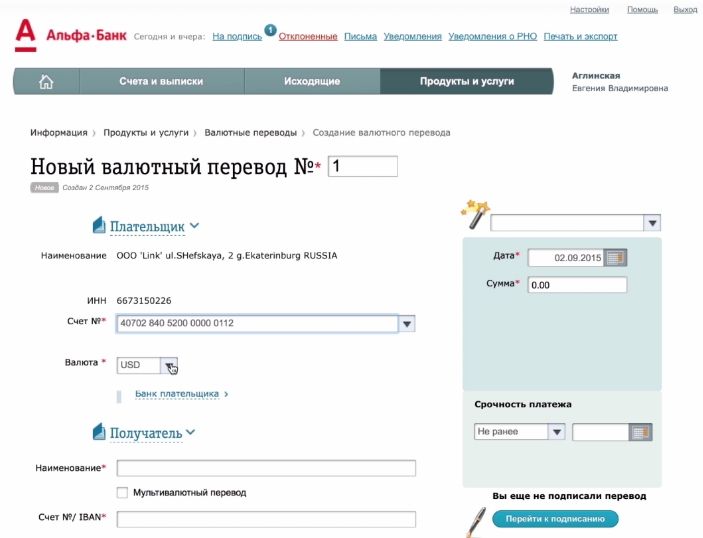Open the calendar icon next to Дата
This screenshot has height=538, width=703.
[615, 257]
